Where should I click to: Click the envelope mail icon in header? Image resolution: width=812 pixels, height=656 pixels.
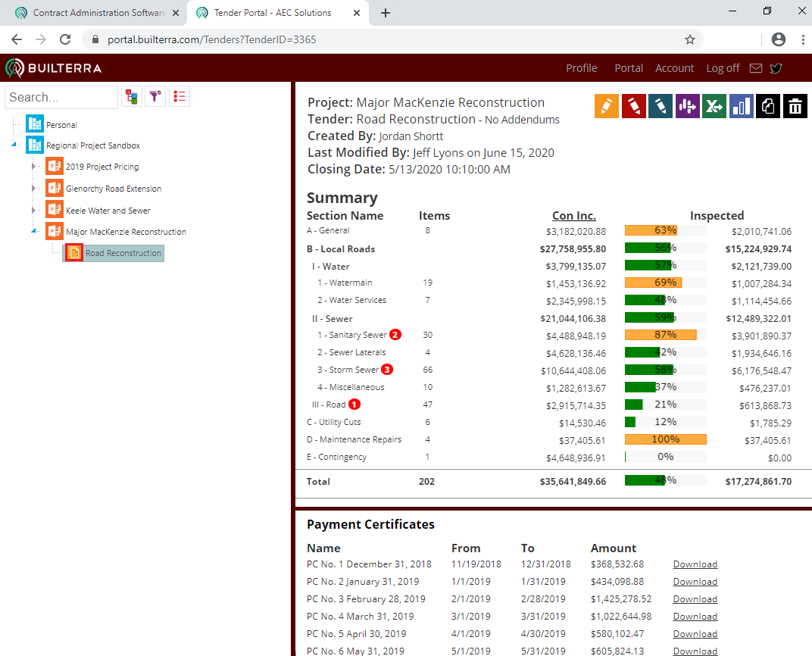coord(755,68)
